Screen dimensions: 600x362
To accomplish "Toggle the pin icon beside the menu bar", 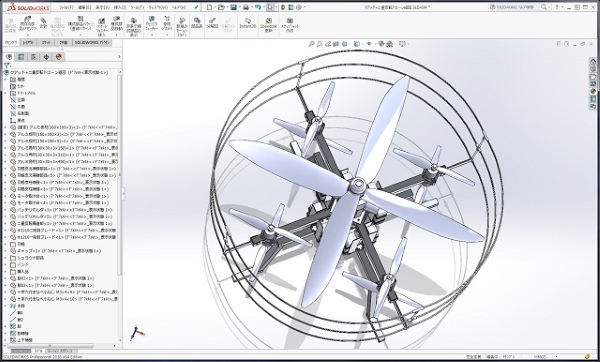I will 196,7.
